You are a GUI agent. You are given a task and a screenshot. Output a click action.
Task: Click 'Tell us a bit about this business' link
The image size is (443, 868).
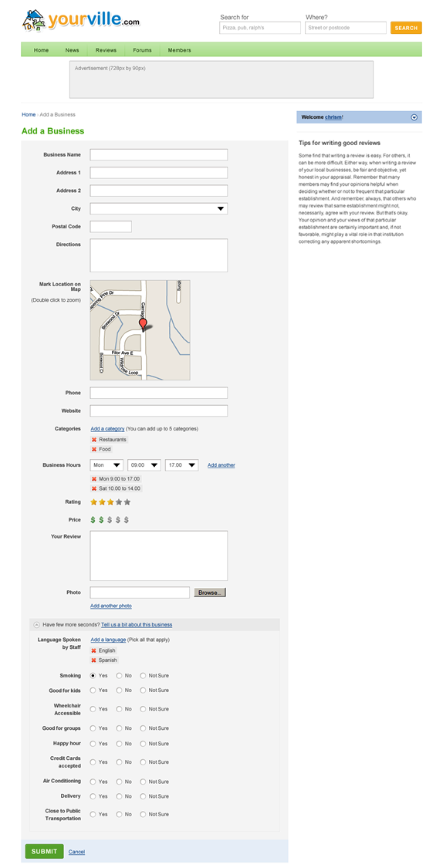(x=137, y=624)
